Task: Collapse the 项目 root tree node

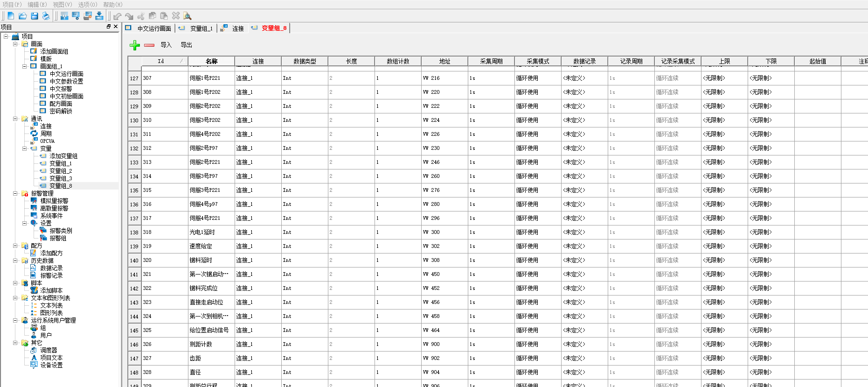Action: [6, 36]
